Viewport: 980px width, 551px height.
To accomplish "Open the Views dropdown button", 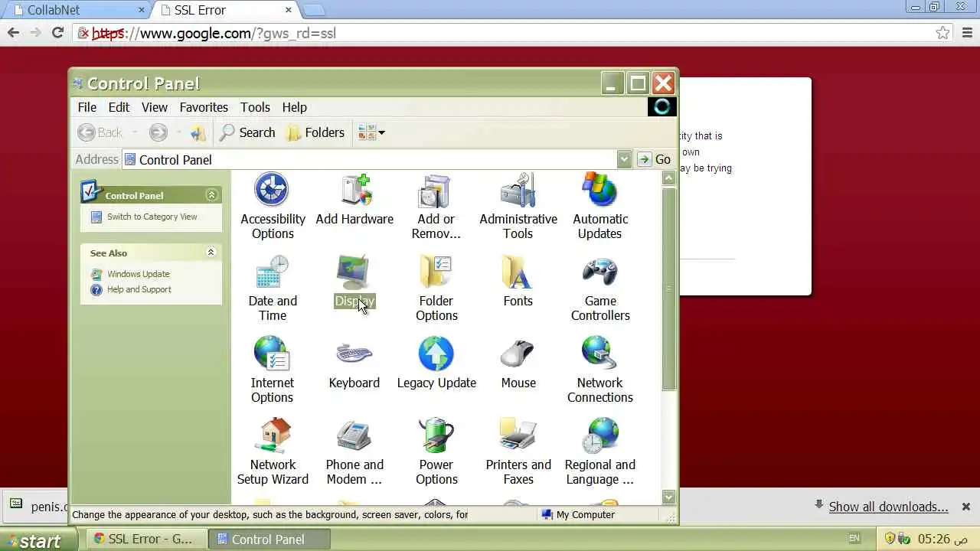I will (x=371, y=132).
